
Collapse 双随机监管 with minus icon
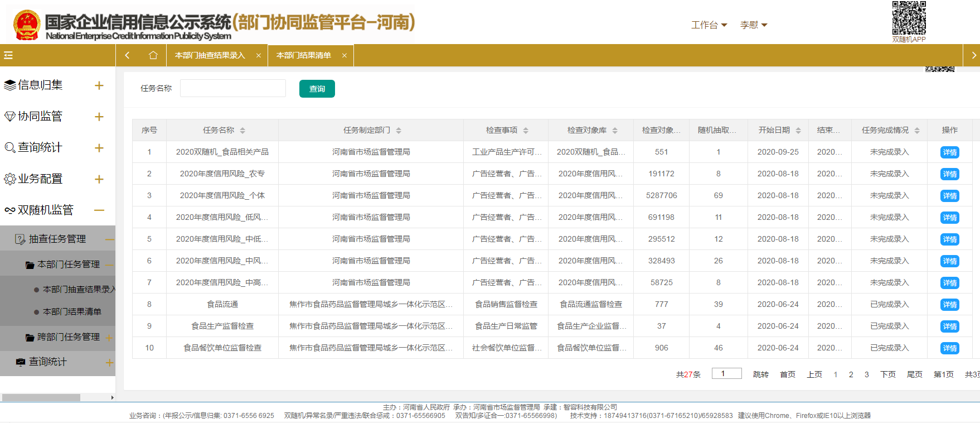pos(99,210)
